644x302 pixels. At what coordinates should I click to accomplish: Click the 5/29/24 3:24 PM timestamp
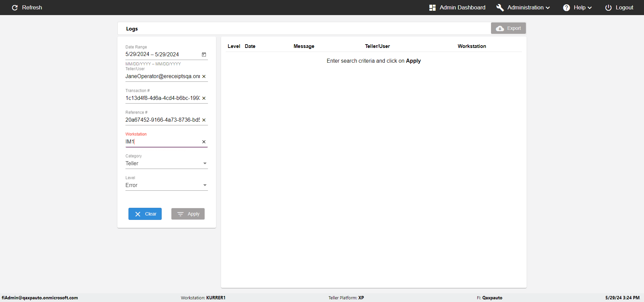click(x=622, y=298)
